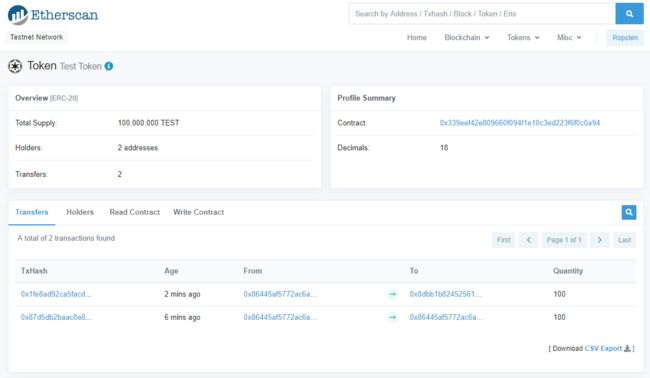Switch to the Holders tab

point(80,212)
